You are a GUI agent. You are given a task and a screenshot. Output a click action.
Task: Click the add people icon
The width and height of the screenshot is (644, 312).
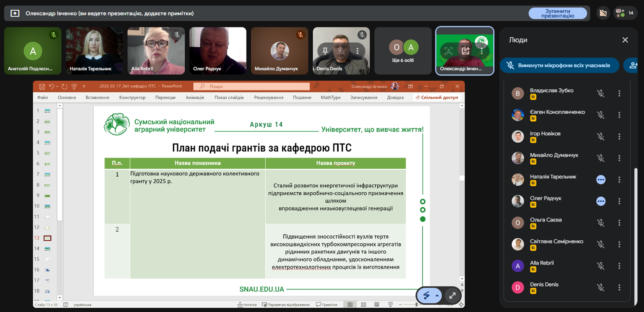pos(633,66)
